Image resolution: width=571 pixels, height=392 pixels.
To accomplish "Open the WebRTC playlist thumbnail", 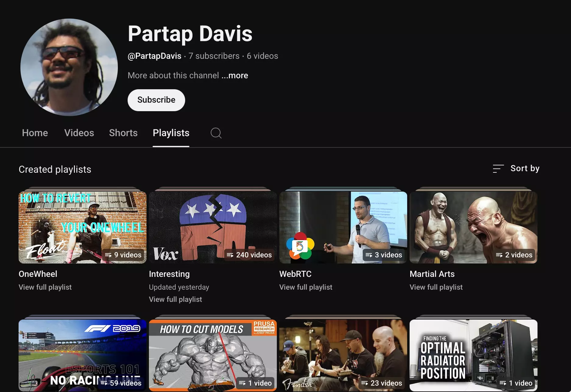I will click(343, 227).
